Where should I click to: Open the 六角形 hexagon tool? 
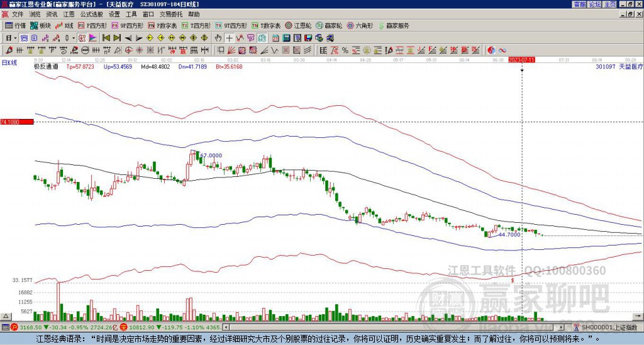[x=360, y=25]
